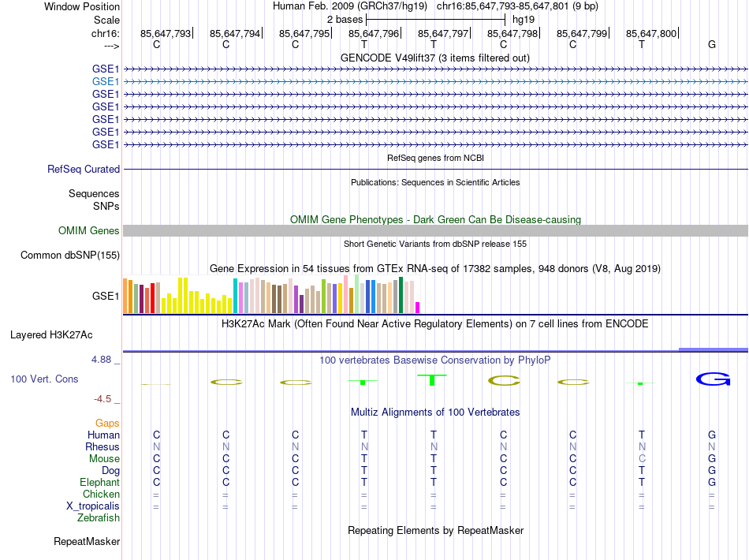Click Multiz Alignments of 100 Vertebrates title
This screenshot has width=749, height=560.
pos(434,412)
